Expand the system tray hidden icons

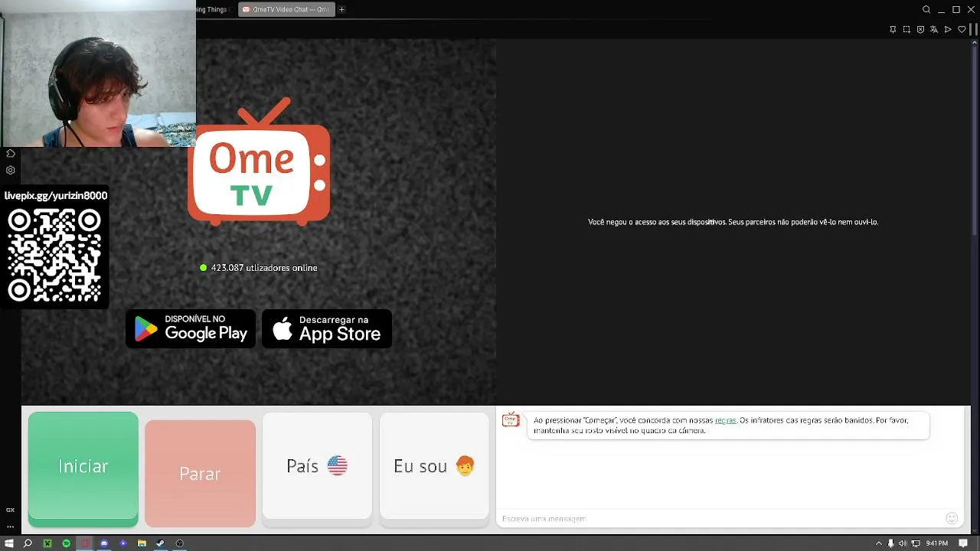[x=878, y=543]
